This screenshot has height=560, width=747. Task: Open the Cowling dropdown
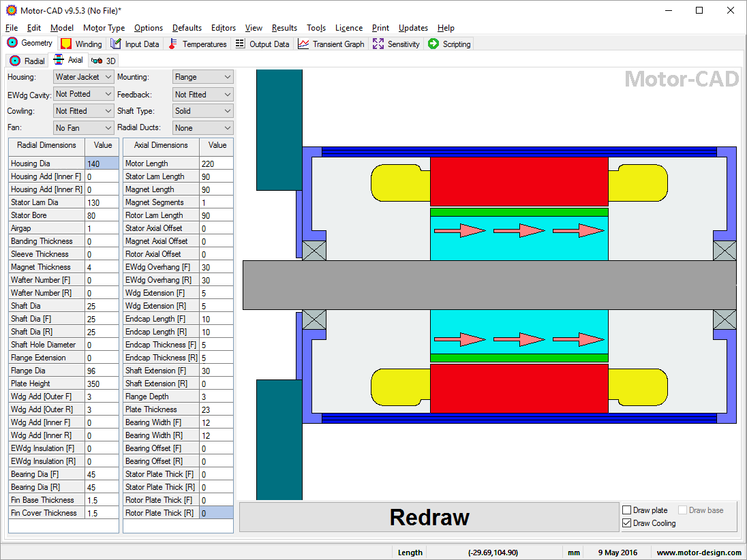83,111
